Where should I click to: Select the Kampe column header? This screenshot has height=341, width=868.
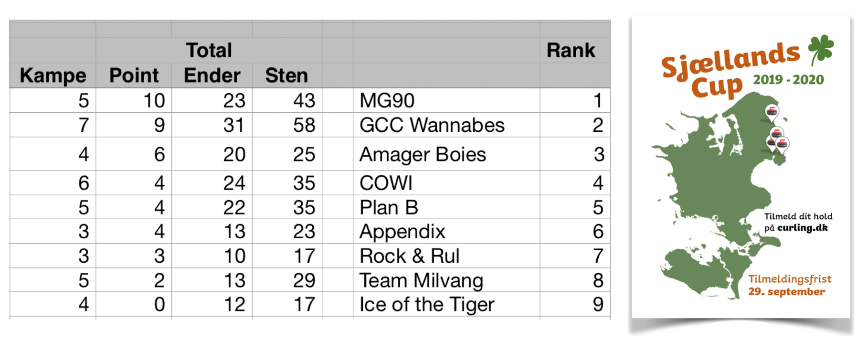53,75
